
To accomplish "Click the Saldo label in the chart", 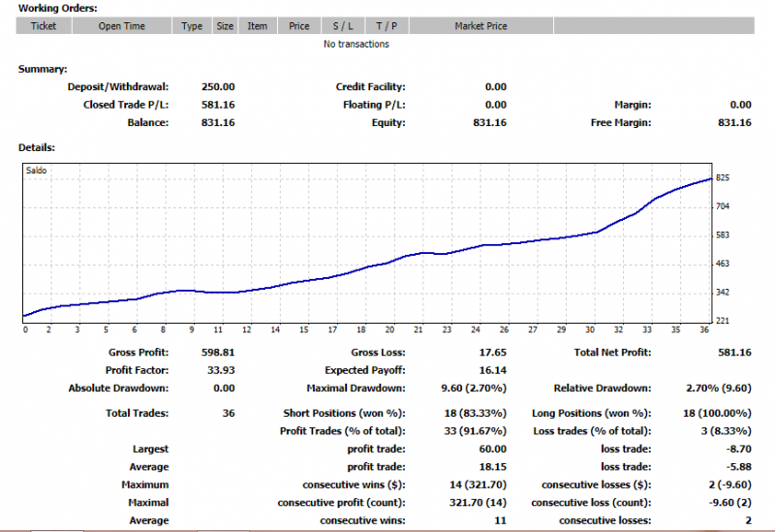I will (x=36, y=171).
